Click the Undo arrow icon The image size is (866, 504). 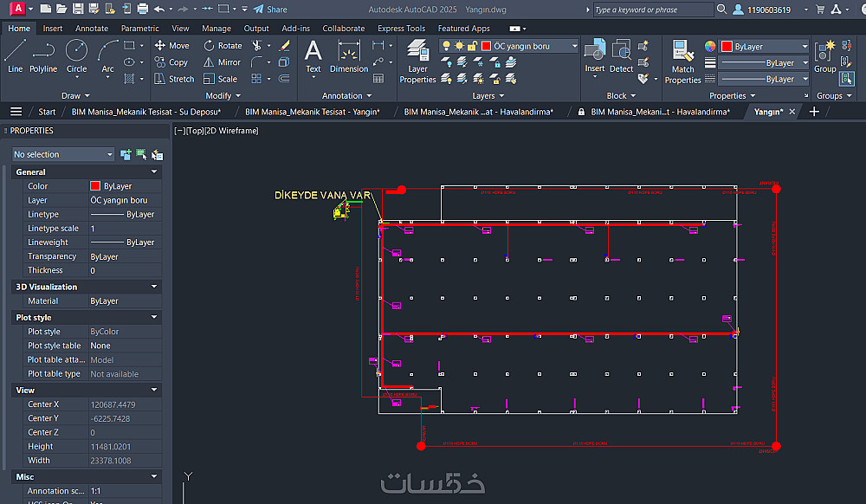tap(159, 9)
